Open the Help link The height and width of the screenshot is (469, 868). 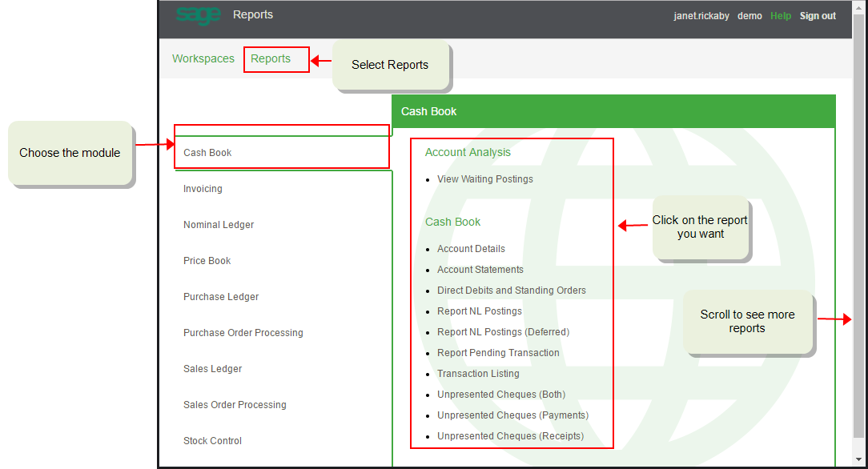point(781,16)
